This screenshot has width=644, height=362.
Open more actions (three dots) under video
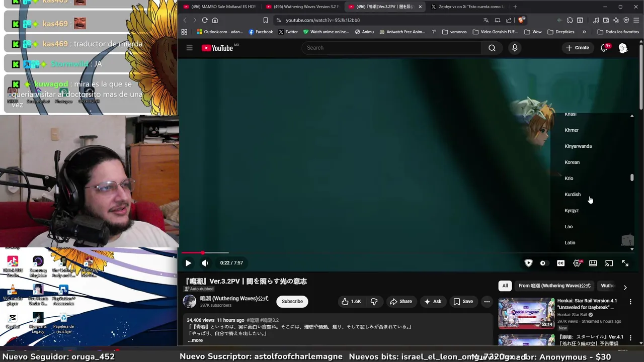pyautogui.click(x=487, y=302)
